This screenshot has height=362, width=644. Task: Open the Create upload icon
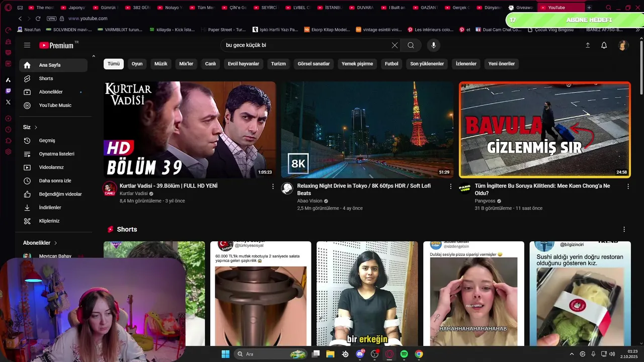(x=588, y=45)
